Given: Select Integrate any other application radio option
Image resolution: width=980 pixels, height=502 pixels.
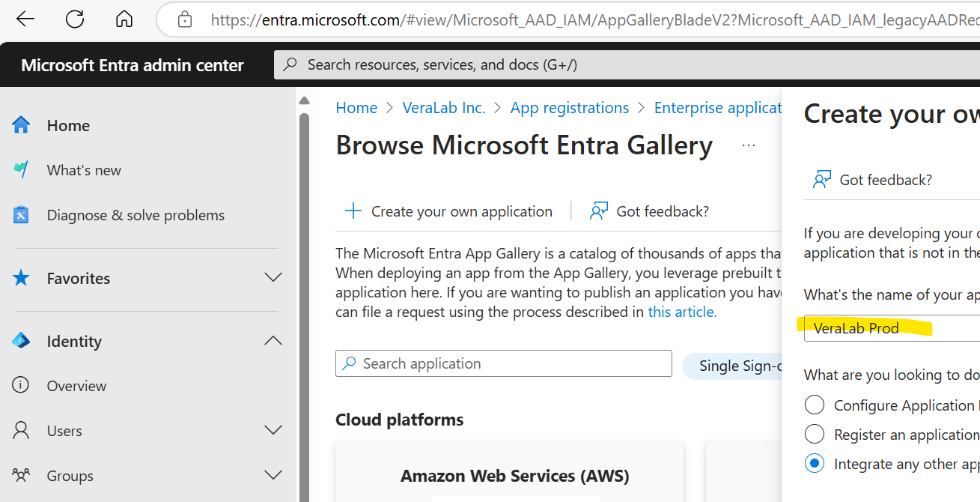Looking at the screenshot, I should pos(814,464).
